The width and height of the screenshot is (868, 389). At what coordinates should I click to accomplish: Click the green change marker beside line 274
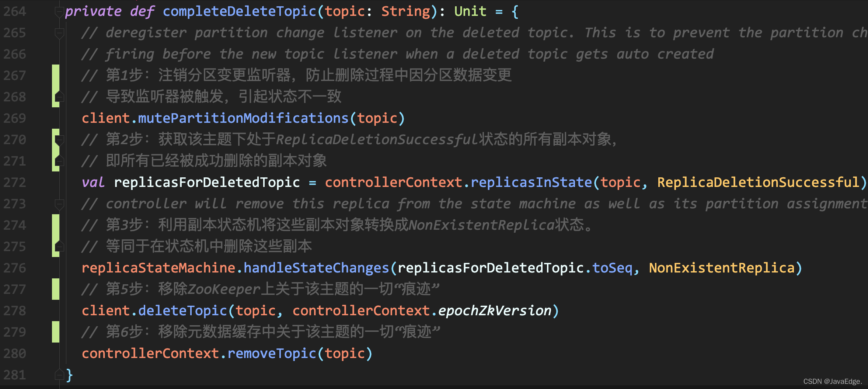click(x=56, y=236)
